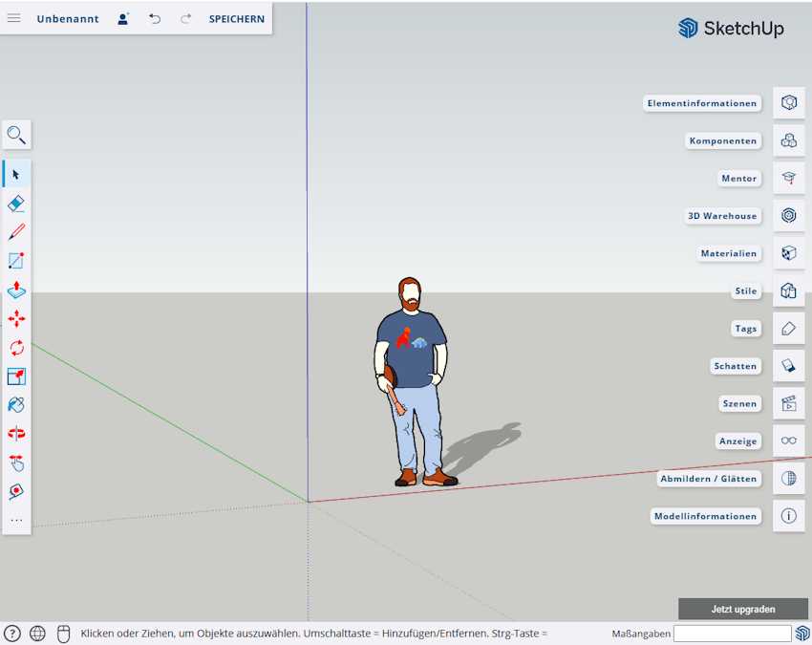Open the Search tools magnifier
The image size is (812, 645).
15,135
